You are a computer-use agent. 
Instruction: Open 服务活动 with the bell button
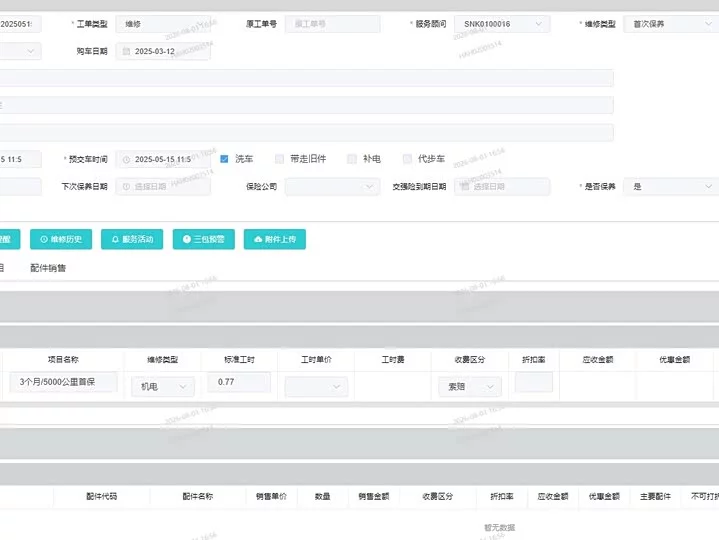(132, 239)
